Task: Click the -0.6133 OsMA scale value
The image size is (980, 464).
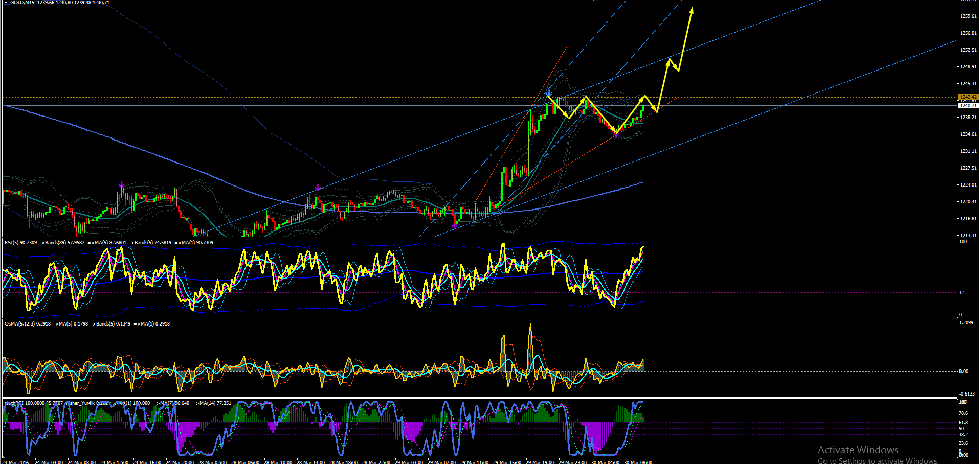Action: coord(967,394)
